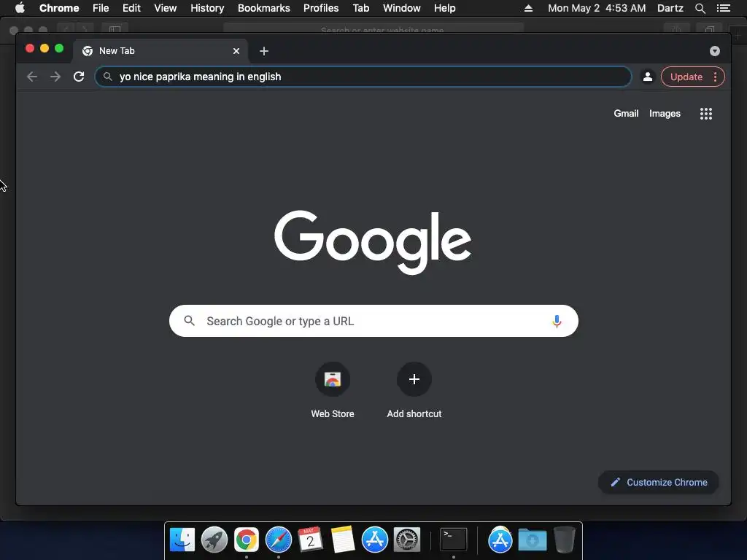The width and height of the screenshot is (747, 560).
Task: Open the Chrome application menu
Action: tap(59, 8)
